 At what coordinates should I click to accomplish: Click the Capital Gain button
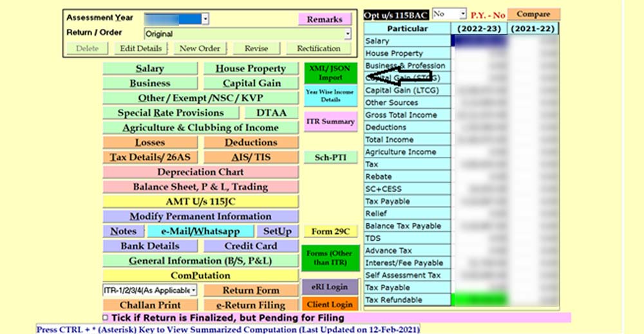click(251, 83)
